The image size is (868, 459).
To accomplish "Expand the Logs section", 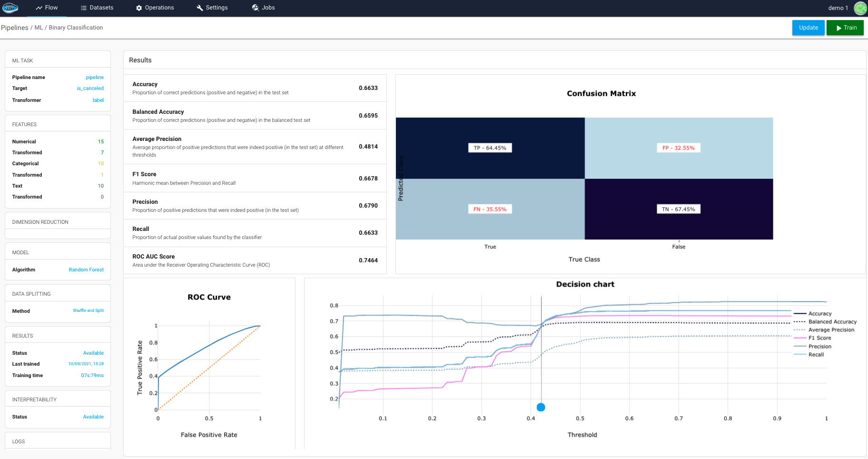I will pyautogui.click(x=58, y=441).
